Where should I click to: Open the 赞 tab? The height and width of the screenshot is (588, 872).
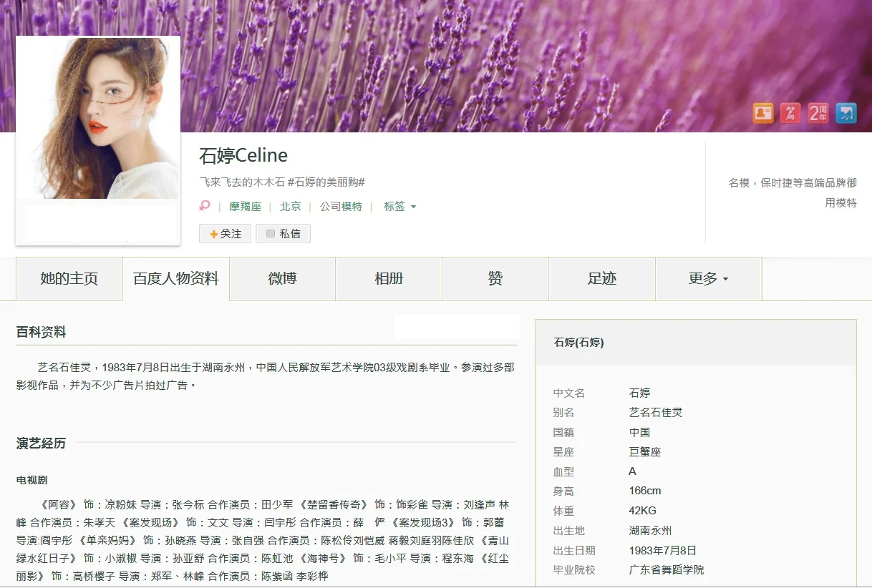pyautogui.click(x=495, y=279)
